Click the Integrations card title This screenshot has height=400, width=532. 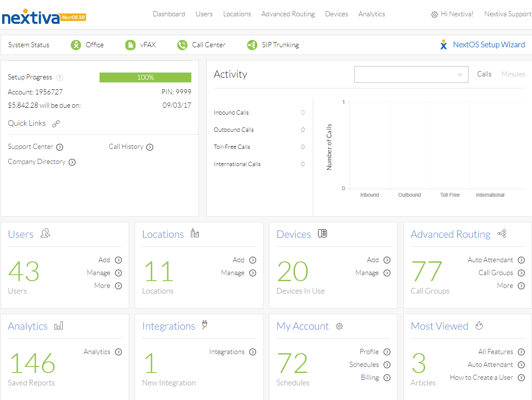pyautogui.click(x=169, y=326)
